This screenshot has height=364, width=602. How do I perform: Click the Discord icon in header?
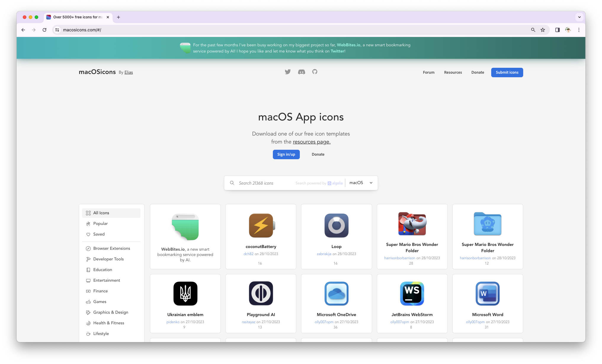click(301, 72)
